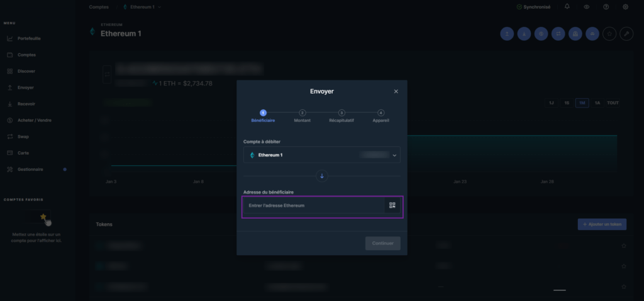
Task: Click the round receive arrow-down header button
Action: click(x=524, y=34)
